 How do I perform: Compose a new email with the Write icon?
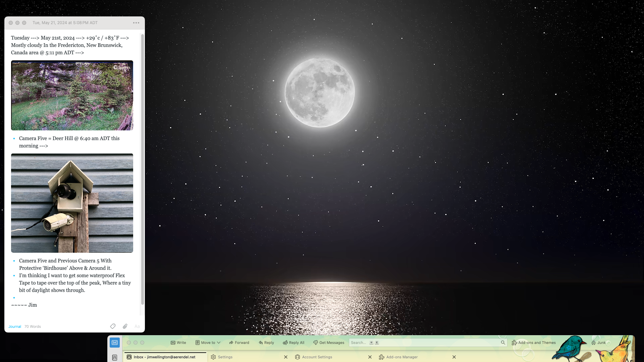click(178, 343)
